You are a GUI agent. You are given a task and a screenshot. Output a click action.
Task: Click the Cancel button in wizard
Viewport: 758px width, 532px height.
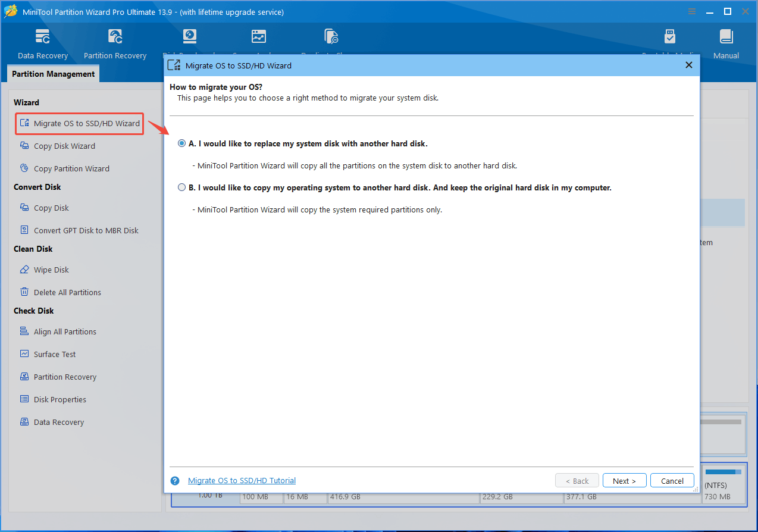672,481
